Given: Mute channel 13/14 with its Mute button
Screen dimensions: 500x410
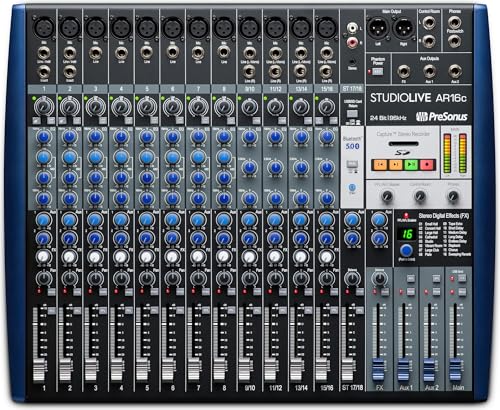Looking at the screenshot, I should 308,292.
